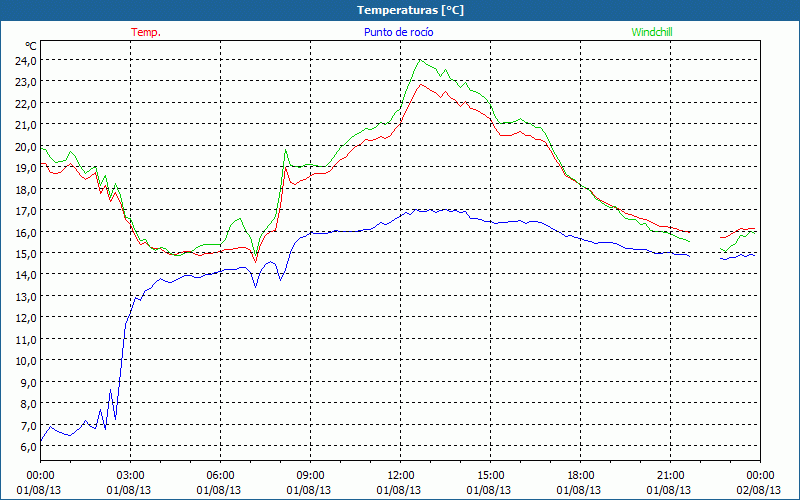The width and height of the screenshot is (800, 500).
Task: Click the 01/08/13 date beneath 18:00
Action: point(579,490)
